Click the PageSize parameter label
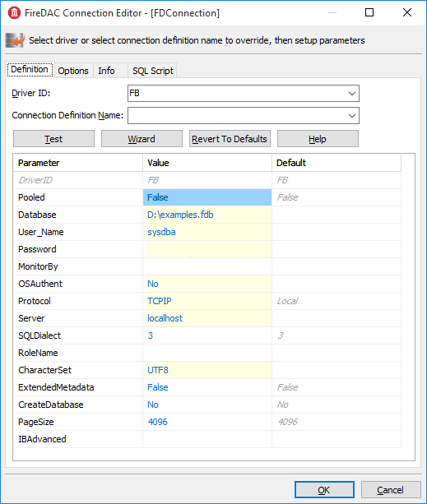The height and width of the screenshot is (504, 427). (x=36, y=422)
